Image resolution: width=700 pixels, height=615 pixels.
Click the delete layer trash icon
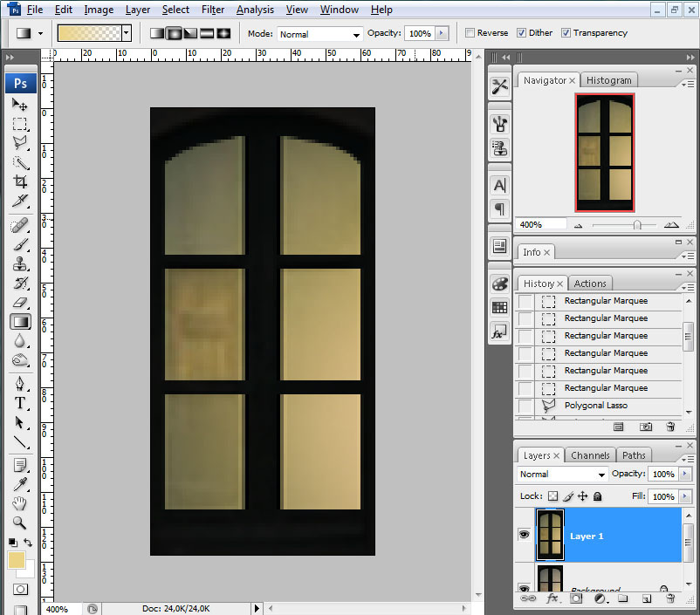[670, 599]
